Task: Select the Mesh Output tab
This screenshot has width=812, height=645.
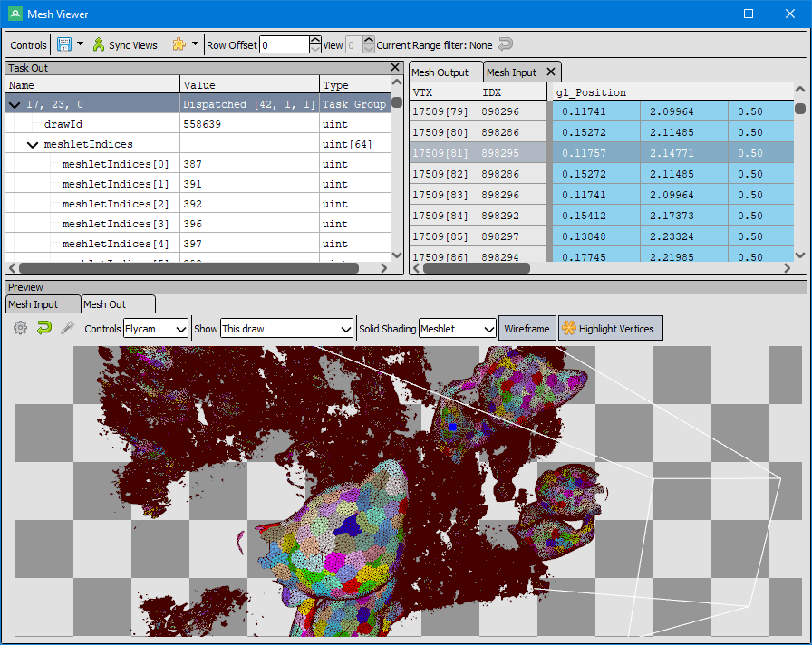Action: pos(440,72)
